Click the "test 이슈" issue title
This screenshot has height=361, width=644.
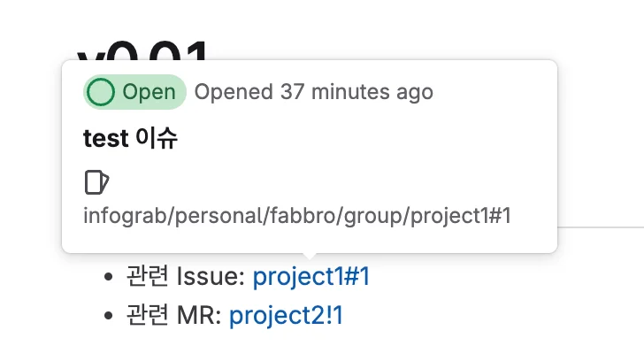point(130,138)
